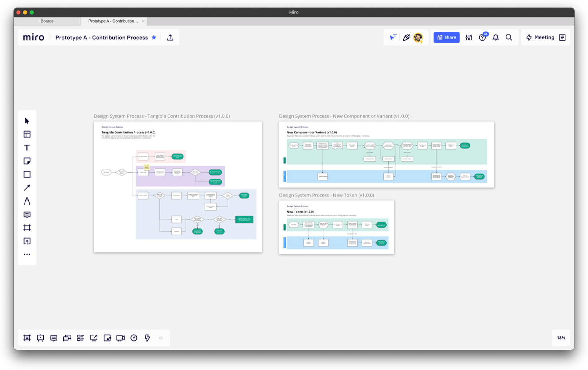Click the New Component or Variant frame
Image resolution: width=588 pixels, height=370 pixels.
[x=387, y=154]
